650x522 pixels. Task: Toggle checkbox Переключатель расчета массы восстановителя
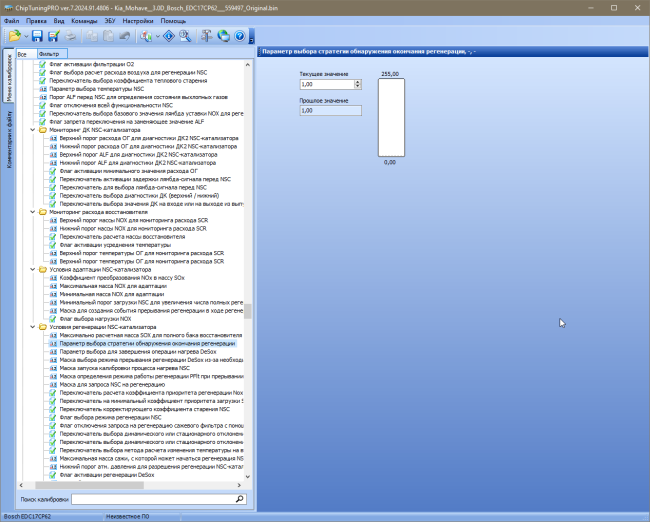click(x=53, y=237)
